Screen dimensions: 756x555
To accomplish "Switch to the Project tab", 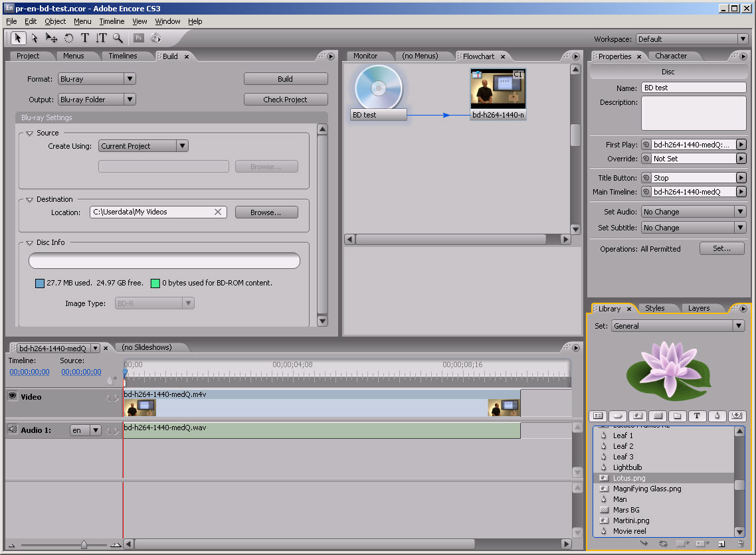I will click(x=28, y=56).
